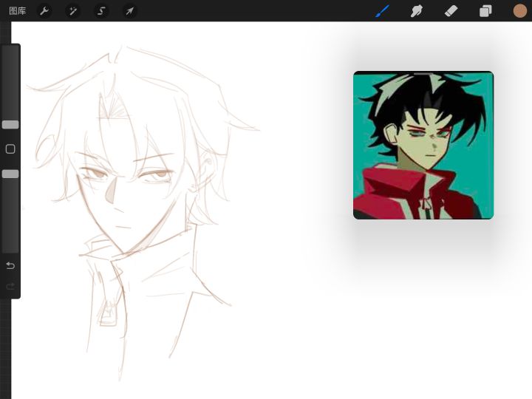This screenshot has width=532, height=399.
Task: Redo the last undone stroke
Action: point(10,287)
